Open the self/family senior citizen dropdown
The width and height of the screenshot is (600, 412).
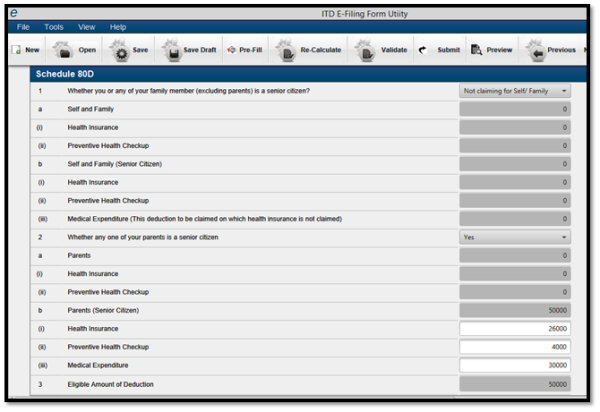[x=515, y=91]
